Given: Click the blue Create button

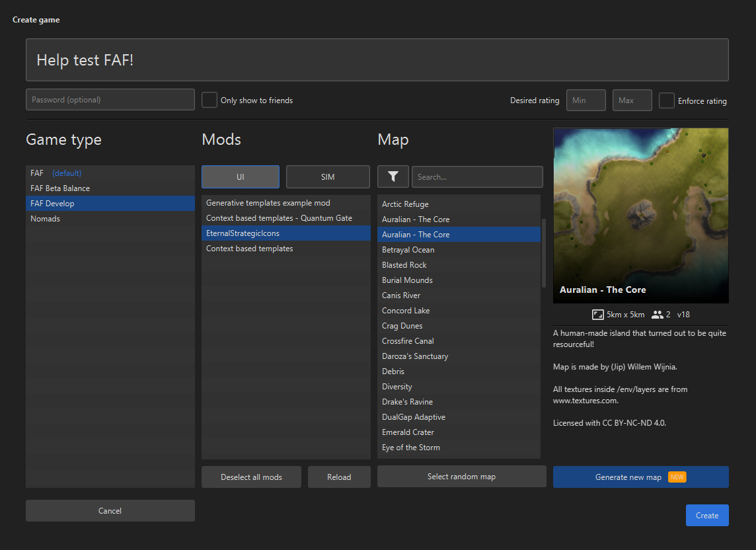Looking at the screenshot, I should 707,515.
